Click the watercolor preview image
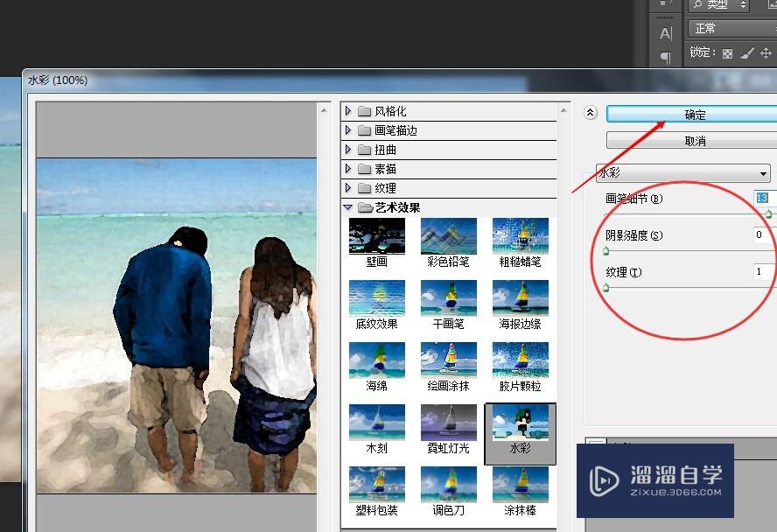 pos(177,325)
